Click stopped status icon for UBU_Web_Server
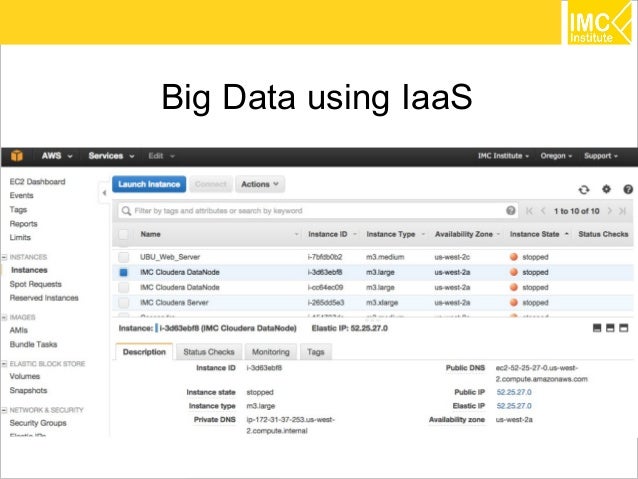 514,257
